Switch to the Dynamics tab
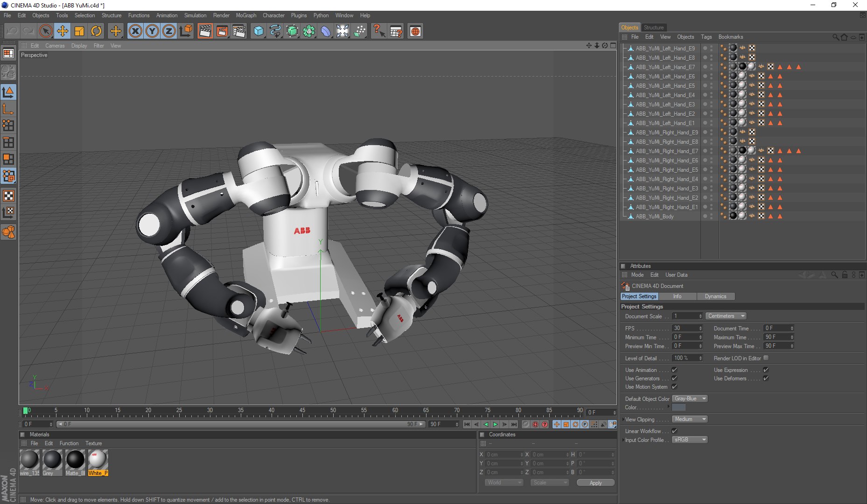The height and width of the screenshot is (504, 867). pyautogui.click(x=715, y=296)
